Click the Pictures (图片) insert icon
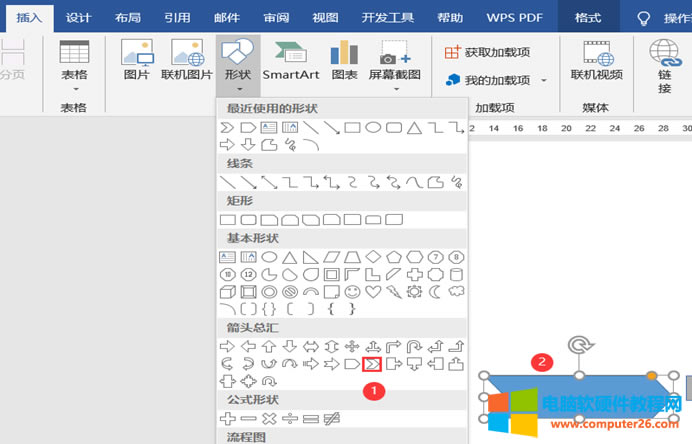Screen dimensions: 692x444 point(136,60)
